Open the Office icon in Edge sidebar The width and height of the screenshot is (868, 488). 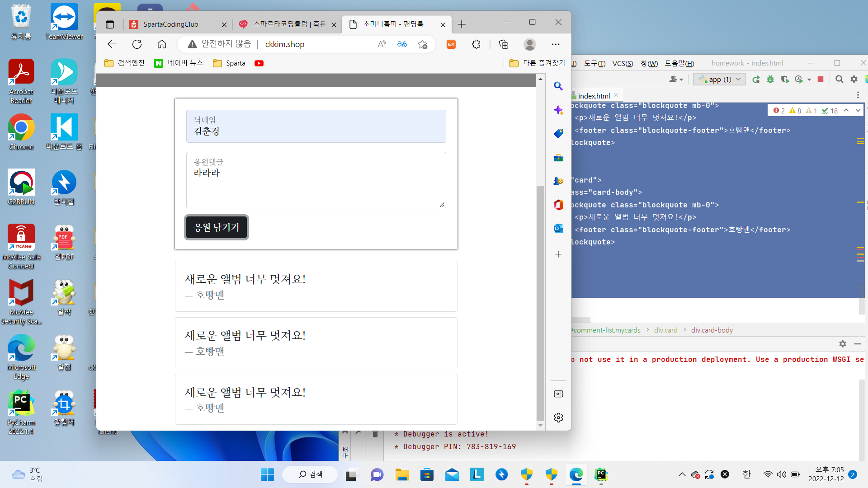tap(558, 205)
